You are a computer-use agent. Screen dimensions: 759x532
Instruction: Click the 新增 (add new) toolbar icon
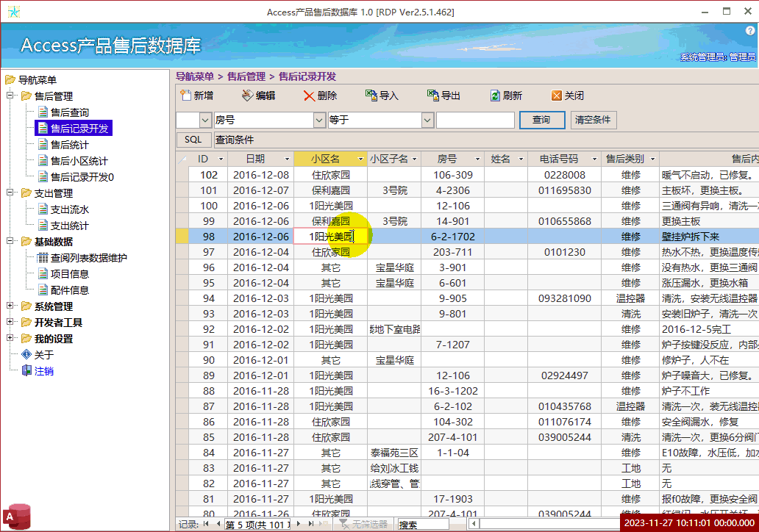pos(185,96)
